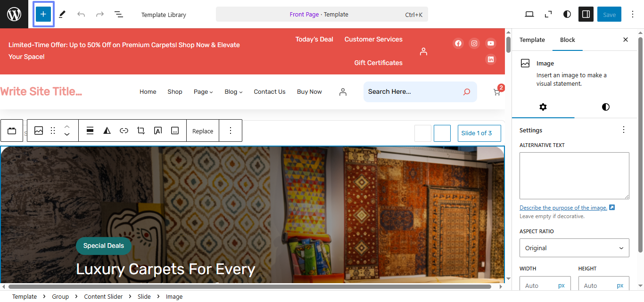Screen dimensions: 644x302
Task: Go to next slide button
Action: click(x=442, y=133)
